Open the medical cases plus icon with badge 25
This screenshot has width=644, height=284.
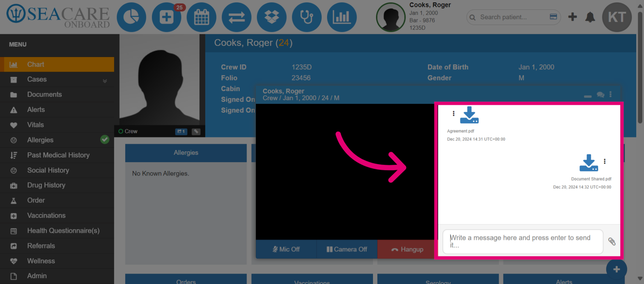pos(166,17)
